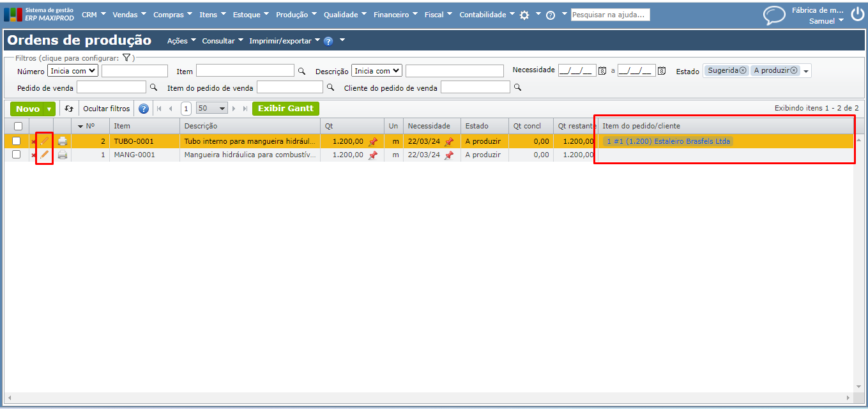
Task: Go to previous page of results
Action: click(171, 109)
